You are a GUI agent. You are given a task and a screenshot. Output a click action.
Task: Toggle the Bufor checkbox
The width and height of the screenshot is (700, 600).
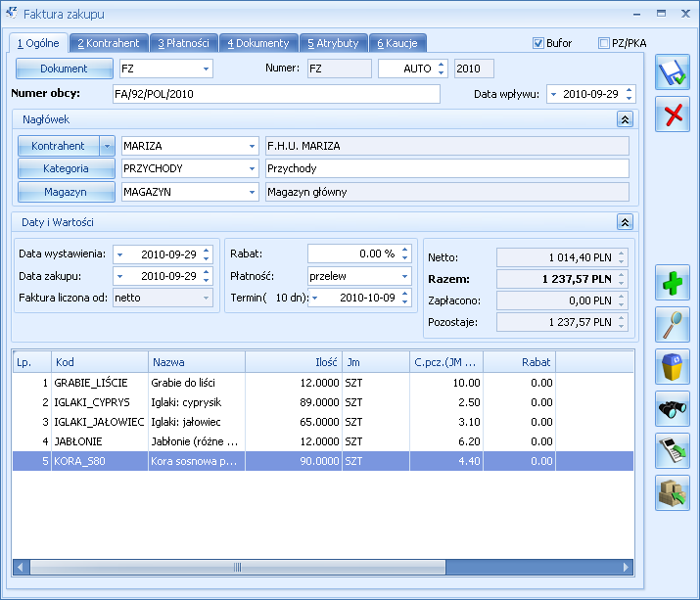pyautogui.click(x=537, y=43)
